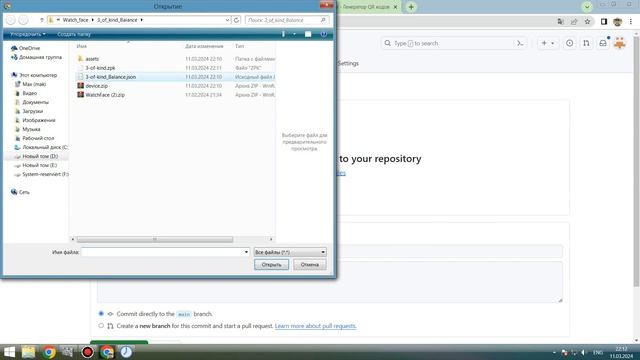Open the Chrome profile avatar
Viewport: 640px width, 360px height.
coord(617,22)
